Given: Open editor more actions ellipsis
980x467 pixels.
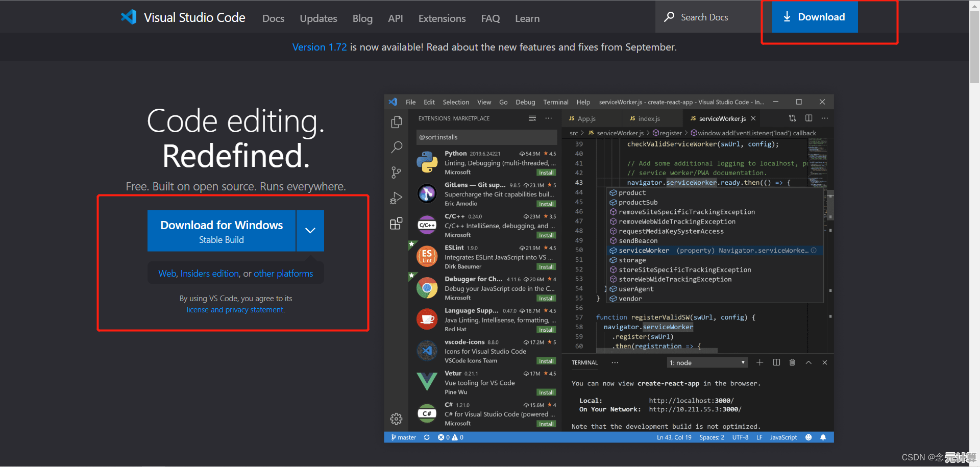Looking at the screenshot, I should pos(825,118).
